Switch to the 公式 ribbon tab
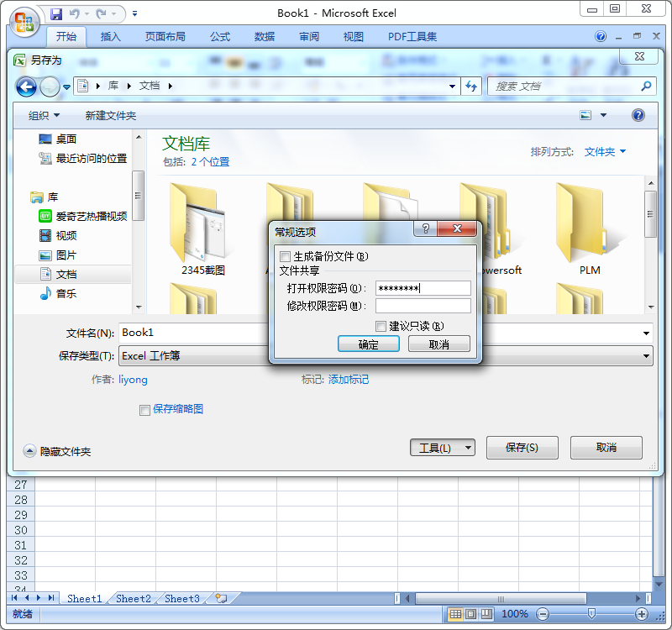The height and width of the screenshot is (630, 672). (220, 37)
